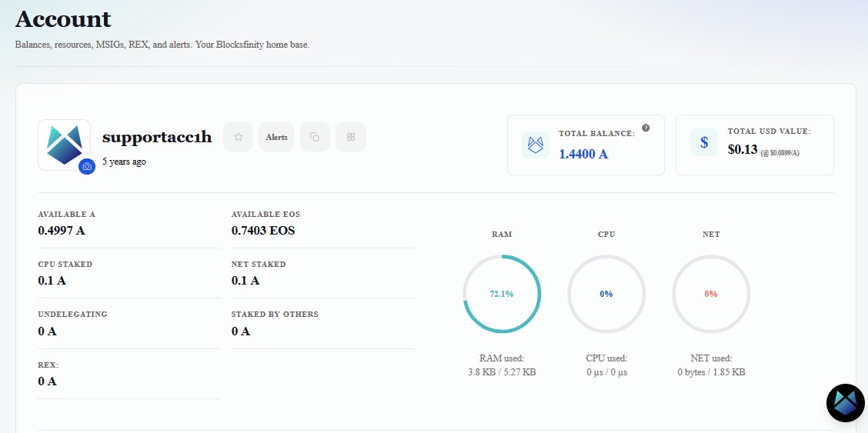The width and height of the screenshot is (868, 433).
Task: Open the floating chat logo at bottom right
Action: click(846, 402)
